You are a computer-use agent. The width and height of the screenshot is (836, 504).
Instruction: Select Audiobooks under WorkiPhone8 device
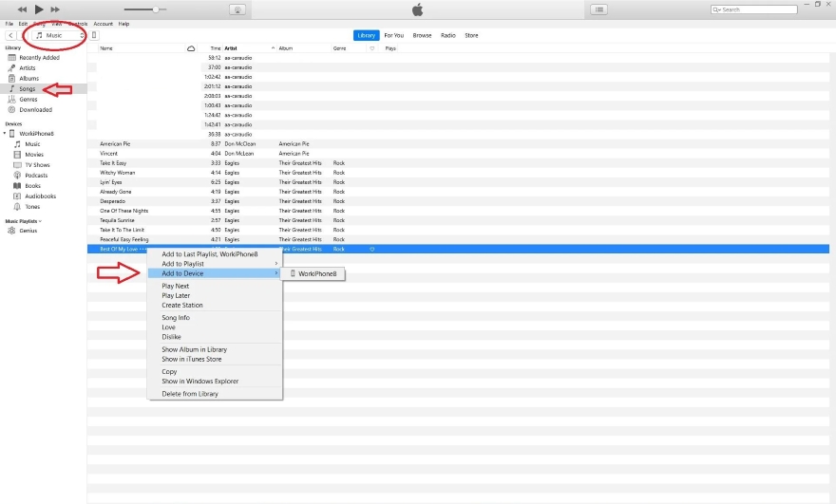40,196
